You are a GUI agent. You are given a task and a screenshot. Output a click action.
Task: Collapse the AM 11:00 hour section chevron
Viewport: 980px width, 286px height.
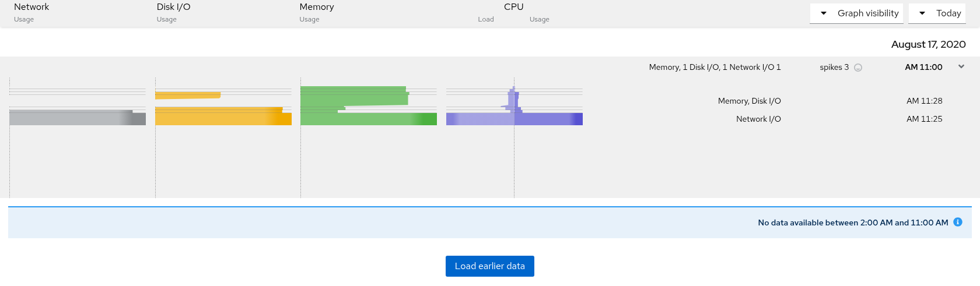[961, 66]
